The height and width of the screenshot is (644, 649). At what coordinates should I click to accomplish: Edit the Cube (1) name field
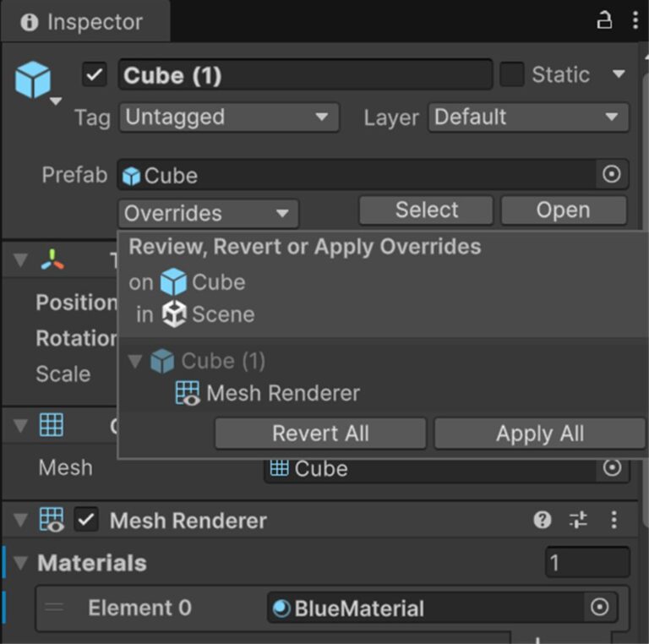pos(305,75)
